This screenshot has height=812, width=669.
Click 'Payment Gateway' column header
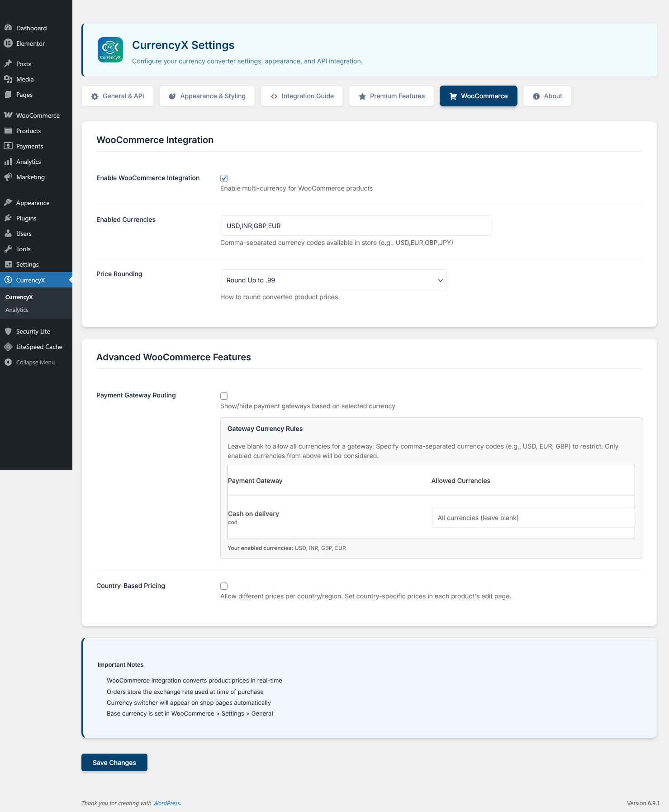(x=255, y=481)
